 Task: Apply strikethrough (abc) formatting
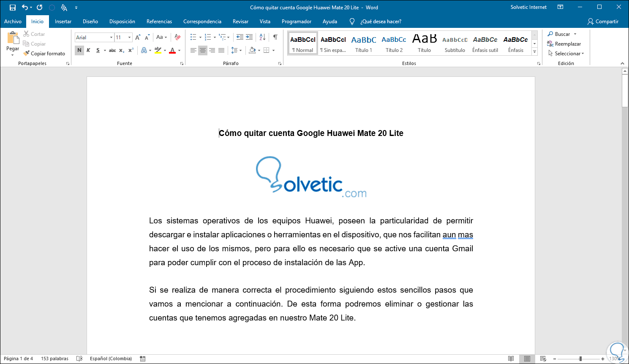[112, 50]
